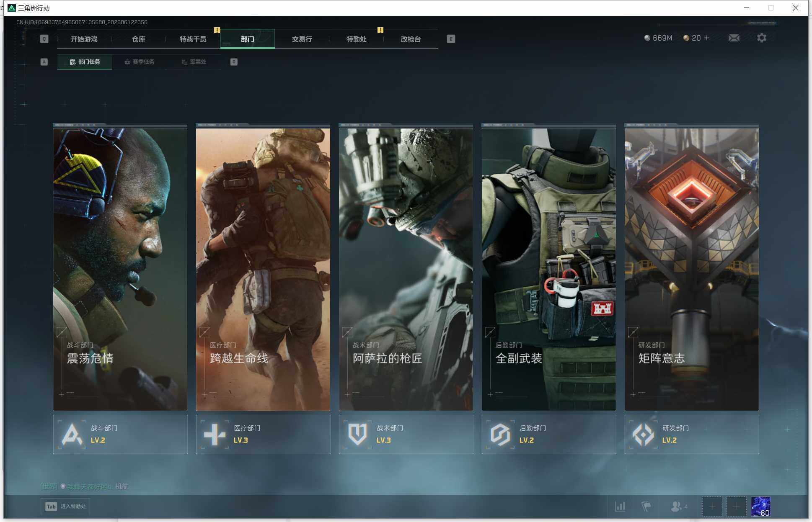This screenshot has height=522, width=812.
Task: Switch to the 仓库 tab
Action: (138, 39)
